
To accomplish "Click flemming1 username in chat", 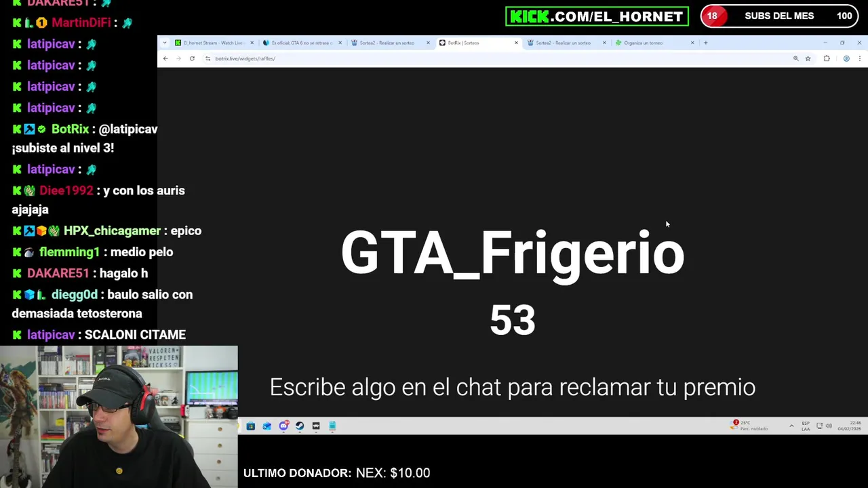I will 69,252.
